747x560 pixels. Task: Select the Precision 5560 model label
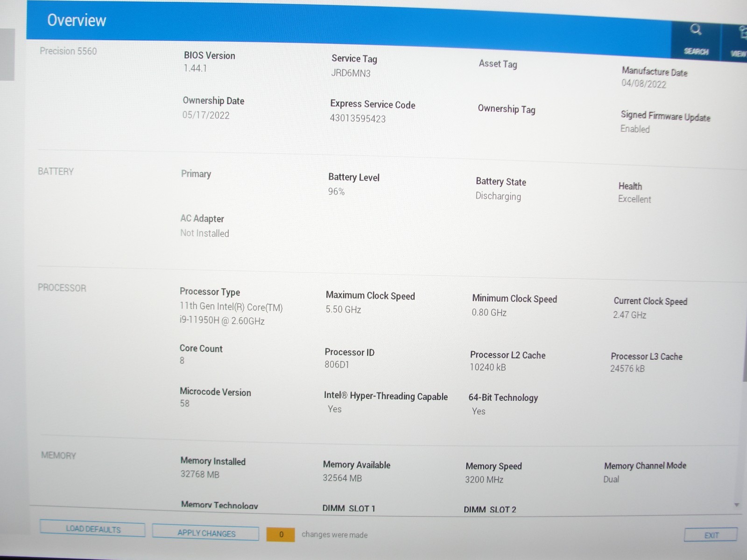(x=68, y=51)
